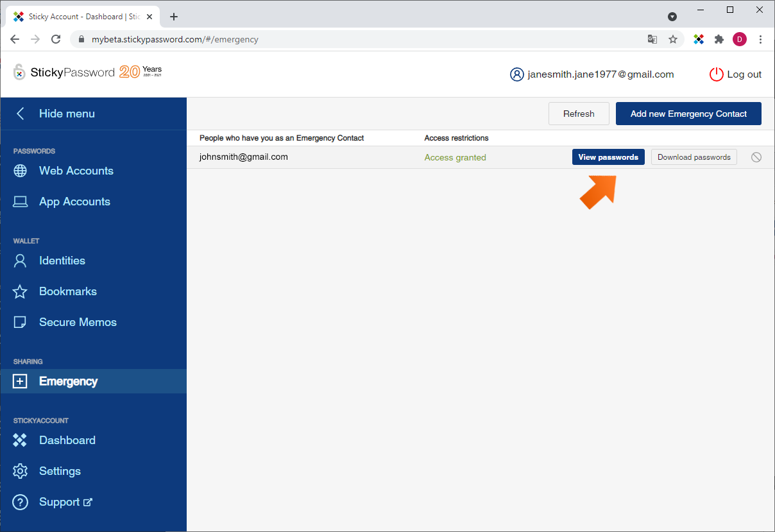Screen dimensions: 775x532
Task: Click the browser forward arrow
Action: [x=35, y=39]
